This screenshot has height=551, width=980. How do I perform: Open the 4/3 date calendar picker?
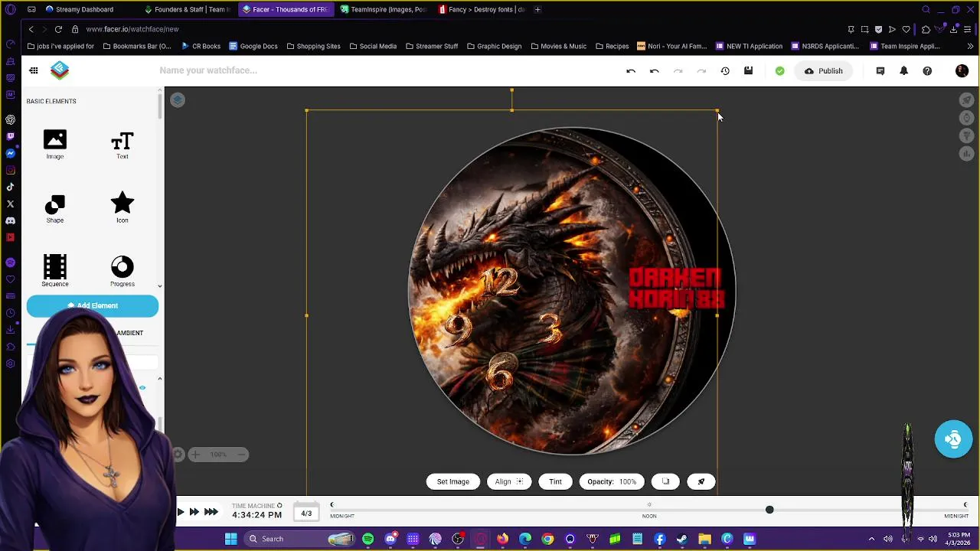[x=306, y=513]
